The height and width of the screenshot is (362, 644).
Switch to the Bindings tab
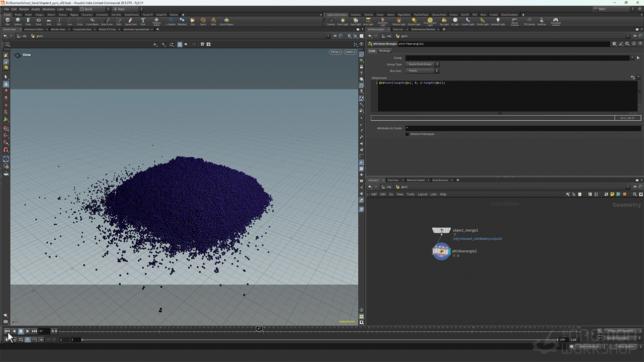click(384, 51)
